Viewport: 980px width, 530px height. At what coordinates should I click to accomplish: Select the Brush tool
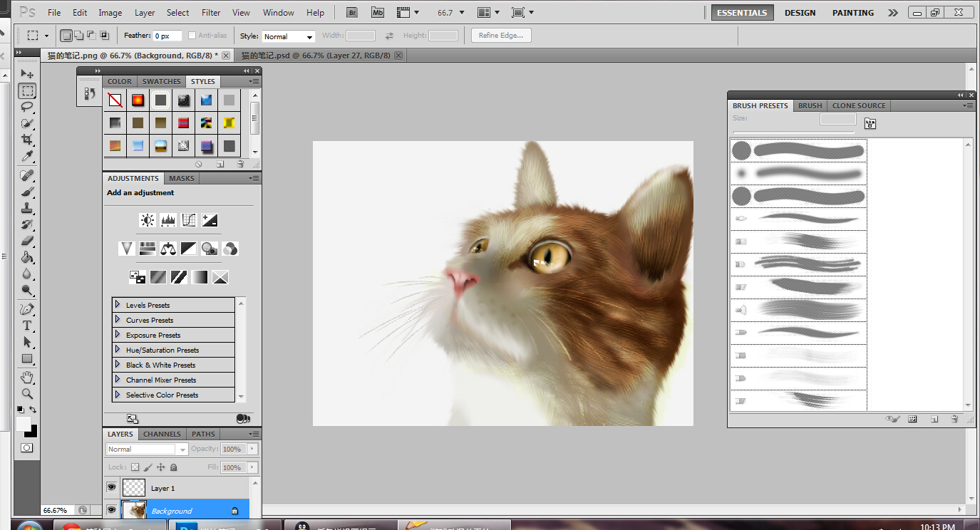27,192
